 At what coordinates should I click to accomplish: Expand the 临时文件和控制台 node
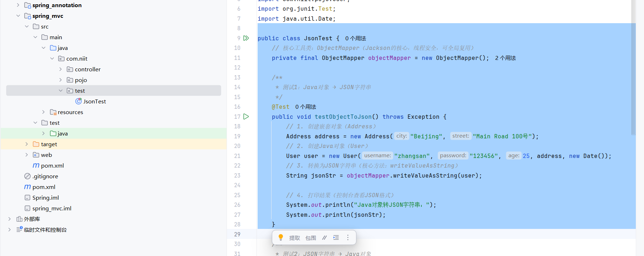pos(10,230)
